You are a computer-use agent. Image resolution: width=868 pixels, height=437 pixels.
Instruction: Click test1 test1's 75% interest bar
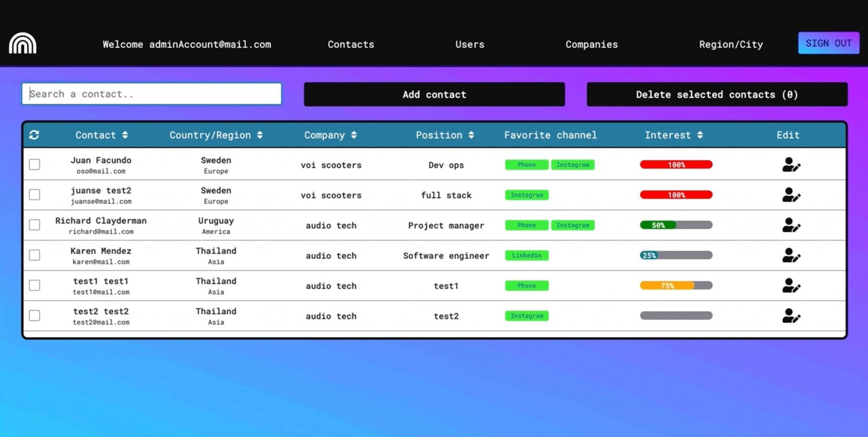click(x=676, y=285)
